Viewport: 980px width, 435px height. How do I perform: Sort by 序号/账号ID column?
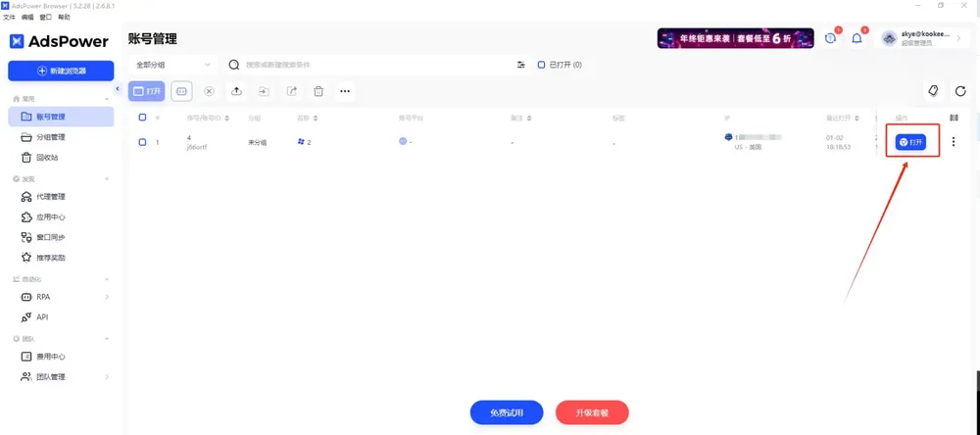226,119
